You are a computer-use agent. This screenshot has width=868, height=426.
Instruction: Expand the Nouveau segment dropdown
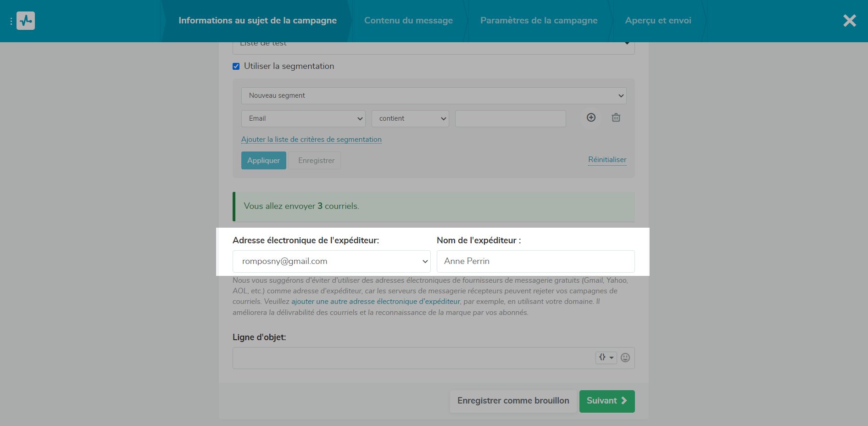434,95
